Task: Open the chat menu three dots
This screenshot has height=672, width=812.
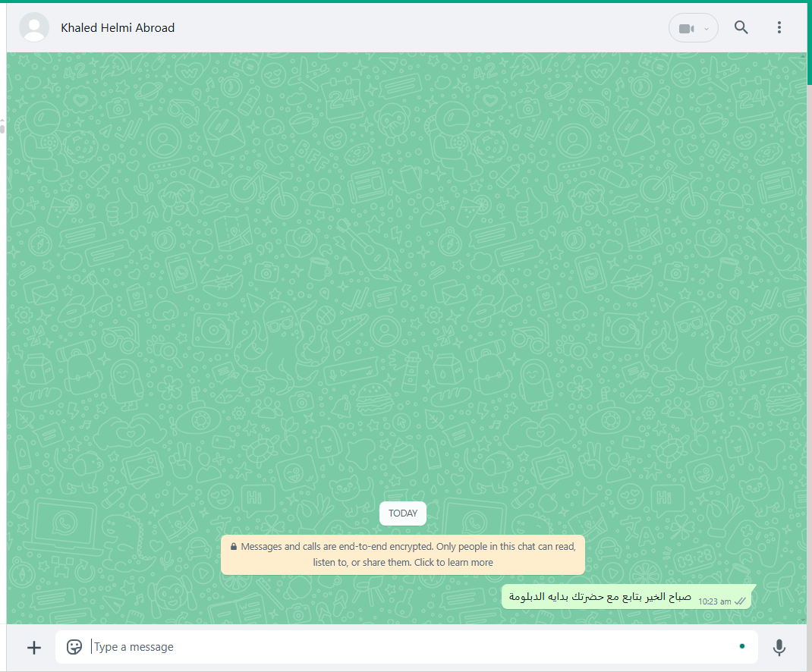Action: pos(779,27)
